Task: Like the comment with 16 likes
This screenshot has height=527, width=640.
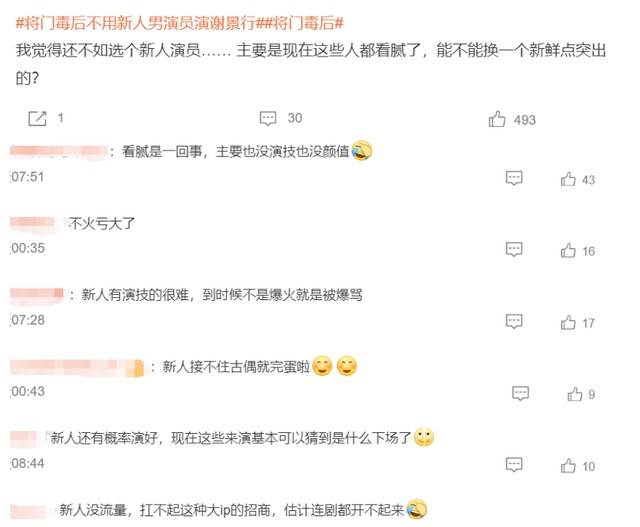Action: click(x=568, y=250)
